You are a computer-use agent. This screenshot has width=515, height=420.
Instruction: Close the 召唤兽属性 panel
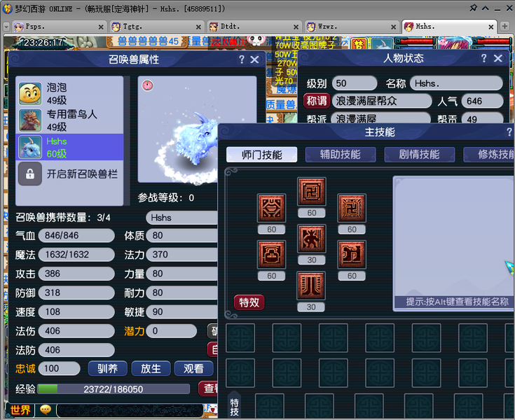pos(255,59)
